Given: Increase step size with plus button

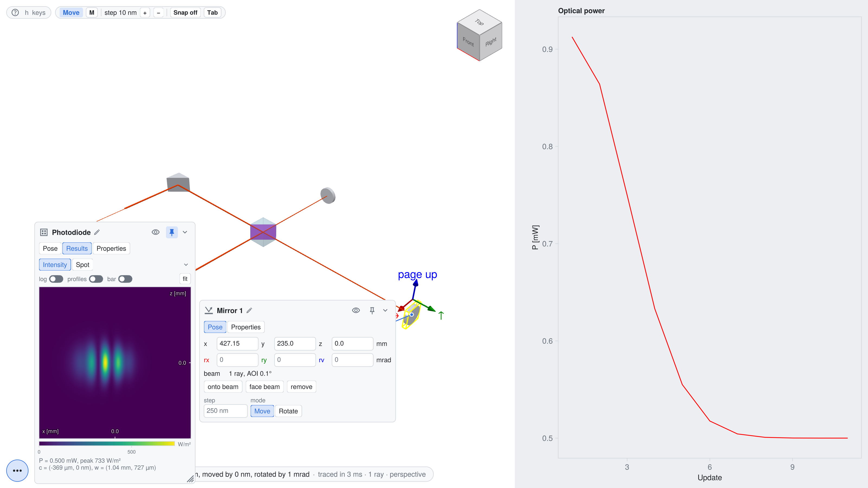Looking at the screenshot, I should click(145, 13).
